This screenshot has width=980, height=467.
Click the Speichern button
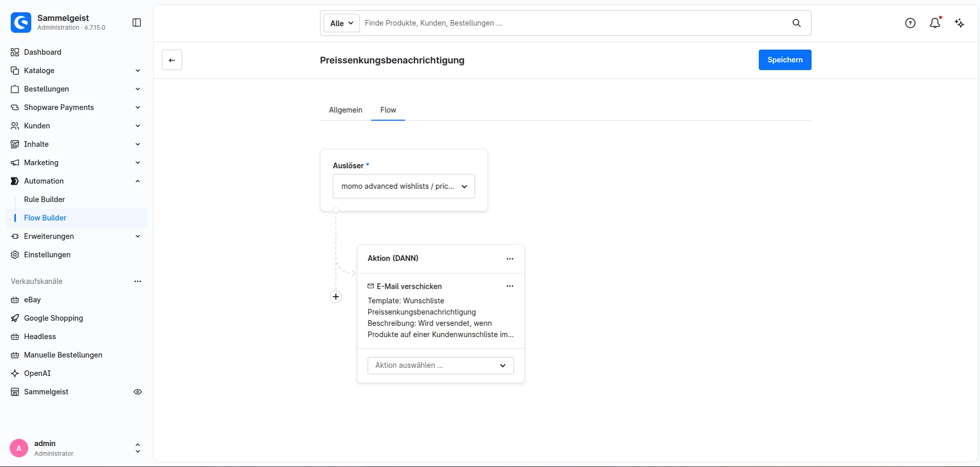pos(785,60)
